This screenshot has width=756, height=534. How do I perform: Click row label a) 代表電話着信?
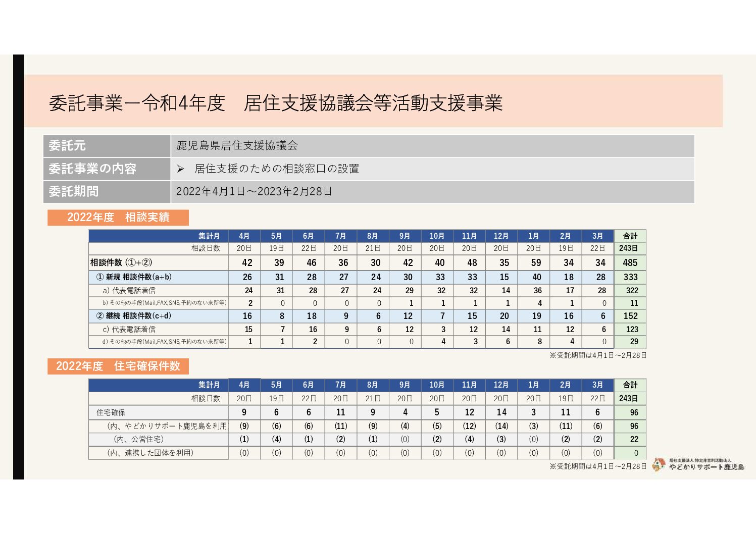129,290
